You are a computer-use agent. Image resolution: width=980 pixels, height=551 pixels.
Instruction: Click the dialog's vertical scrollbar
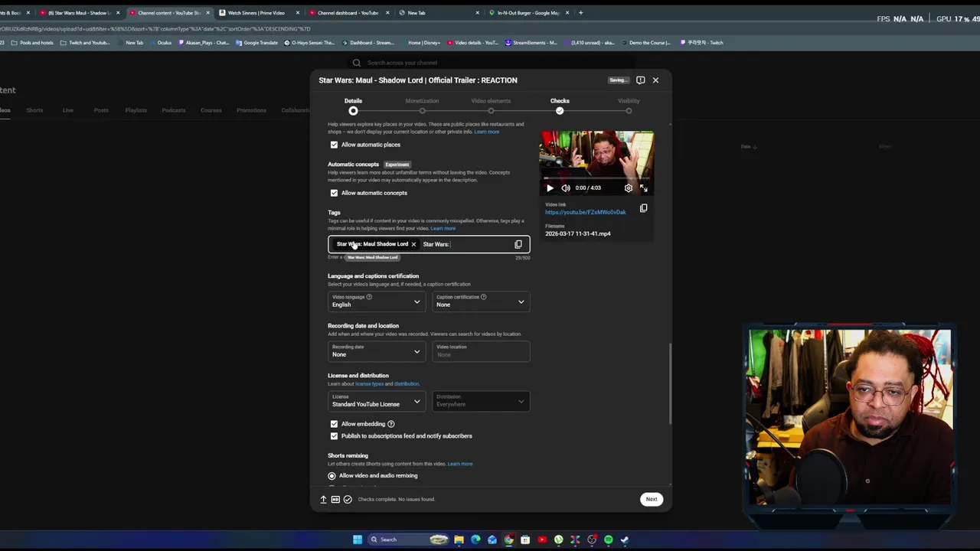(670, 383)
